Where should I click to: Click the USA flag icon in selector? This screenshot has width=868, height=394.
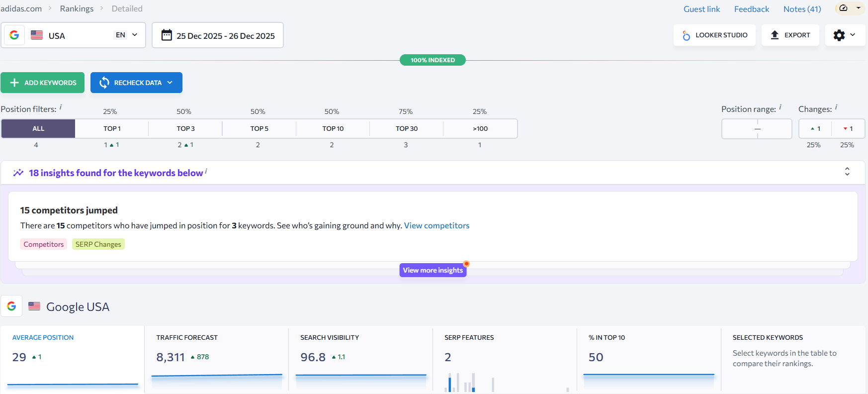click(x=37, y=35)
